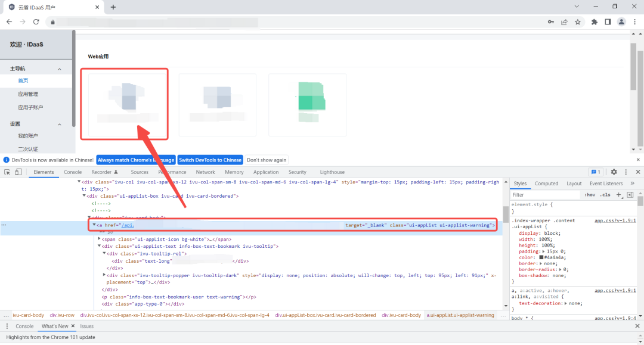Screen dimensions: 644x345
Task: Toggle the device toolbar icon in DevTools
Action: (18, 172)
